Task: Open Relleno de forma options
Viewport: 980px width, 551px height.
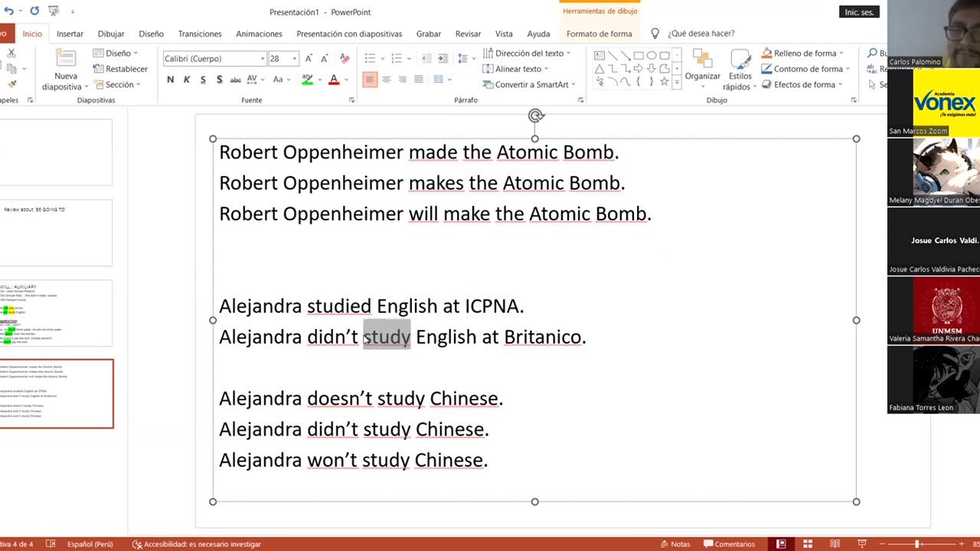Action: pos(802,53)
